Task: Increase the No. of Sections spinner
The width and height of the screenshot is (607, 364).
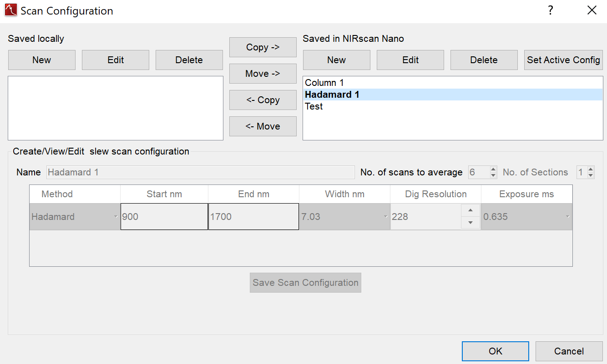Action: click(591, 170)
